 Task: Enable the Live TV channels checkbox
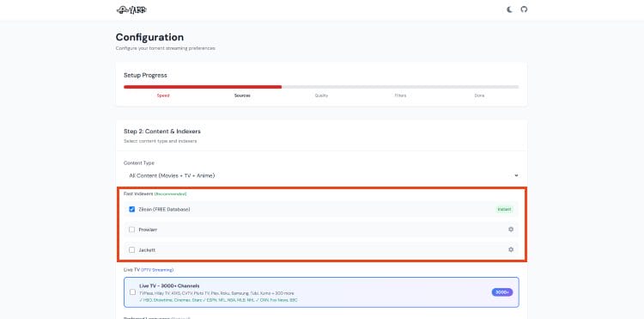(x=132, y=292)
